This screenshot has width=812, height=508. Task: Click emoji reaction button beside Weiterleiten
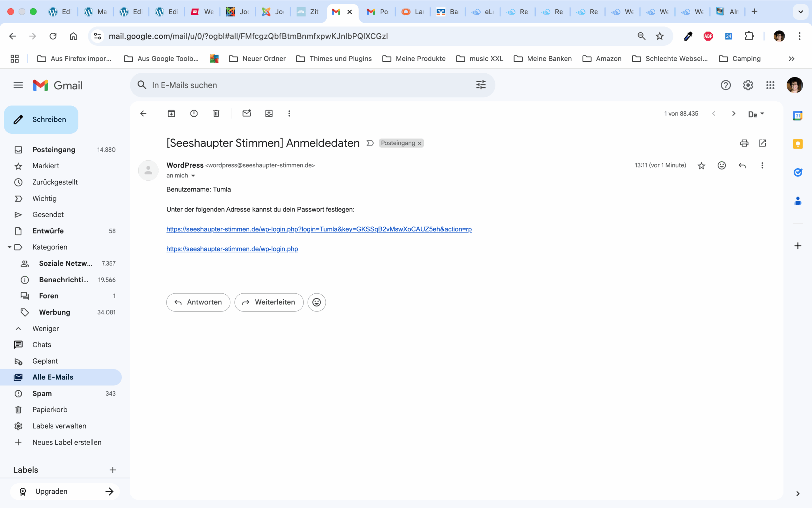(317, 302)
